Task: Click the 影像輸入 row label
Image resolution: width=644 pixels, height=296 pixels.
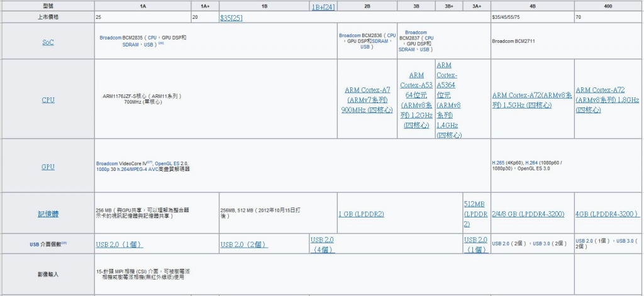Action: click(x=48, y=274)
